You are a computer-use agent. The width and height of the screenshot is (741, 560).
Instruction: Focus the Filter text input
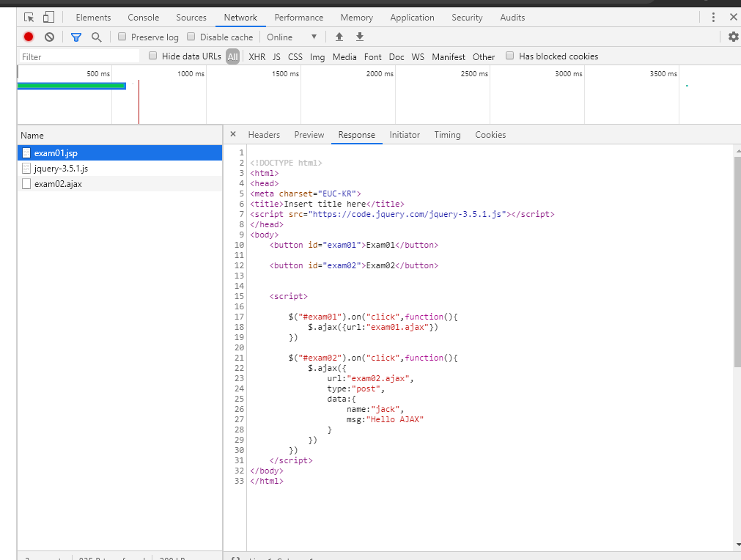tap(78, 56)
